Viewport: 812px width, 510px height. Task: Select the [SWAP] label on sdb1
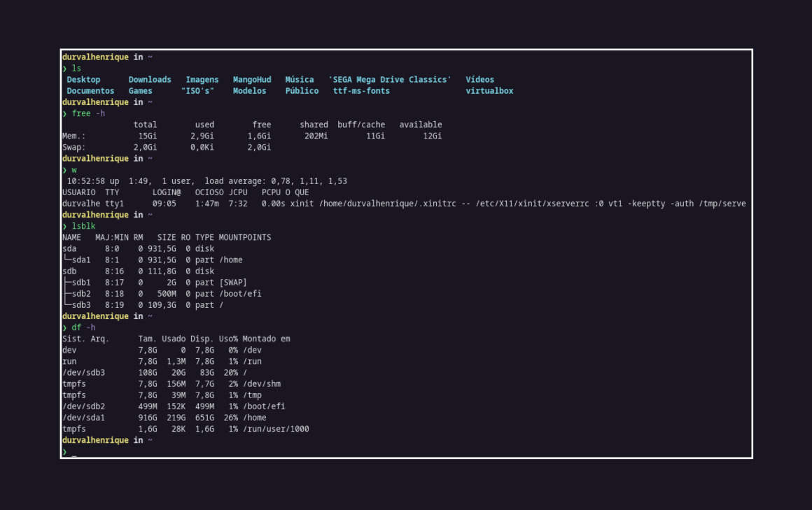click(x=233, y=282)
